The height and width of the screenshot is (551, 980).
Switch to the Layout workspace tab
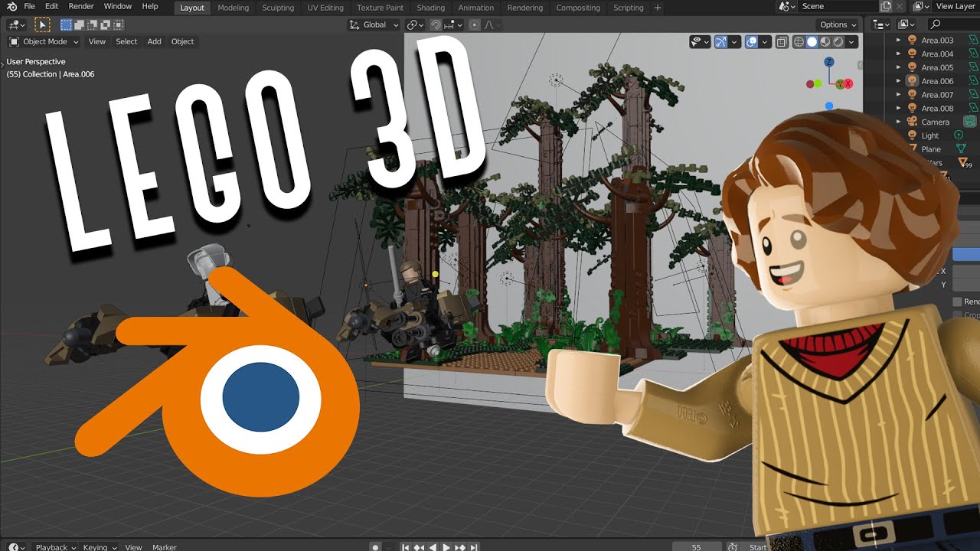[192, 8]
